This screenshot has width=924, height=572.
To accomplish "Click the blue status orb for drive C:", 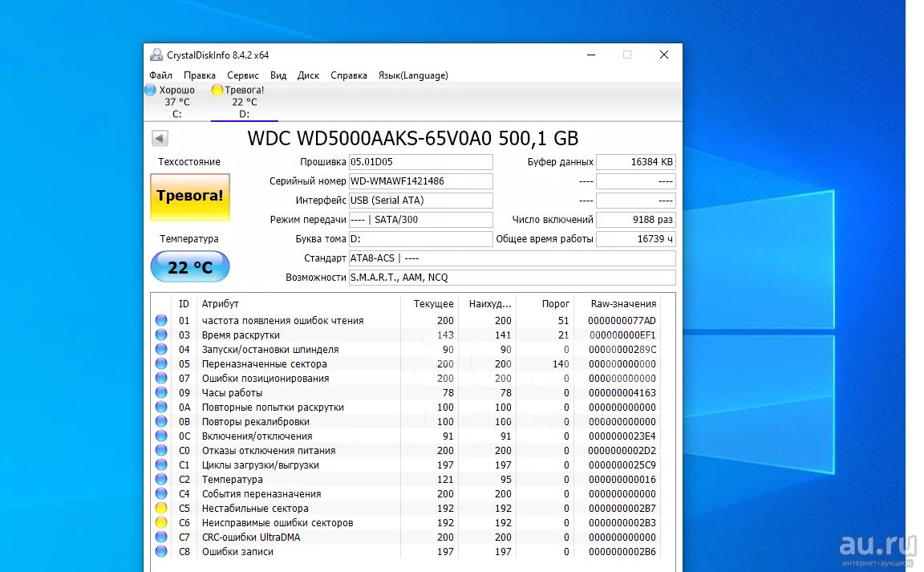I will (x=150, y=90).
